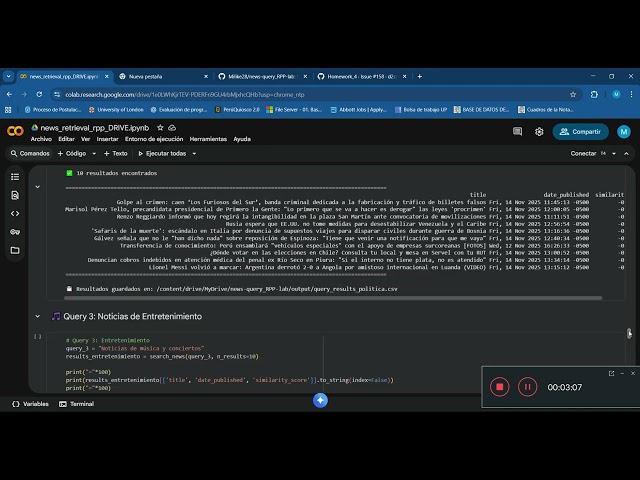Click Conectar to connect runtime
Image resolution: width=640 pixels, height=480 pixels.
[583, 153]
